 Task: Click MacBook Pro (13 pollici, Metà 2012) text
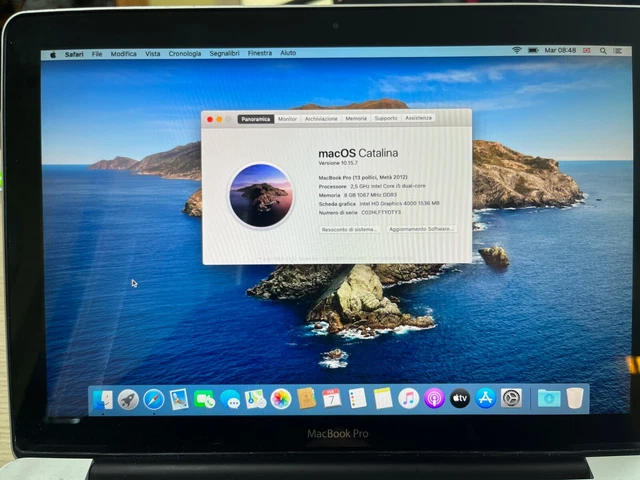(x=363, y=178)
